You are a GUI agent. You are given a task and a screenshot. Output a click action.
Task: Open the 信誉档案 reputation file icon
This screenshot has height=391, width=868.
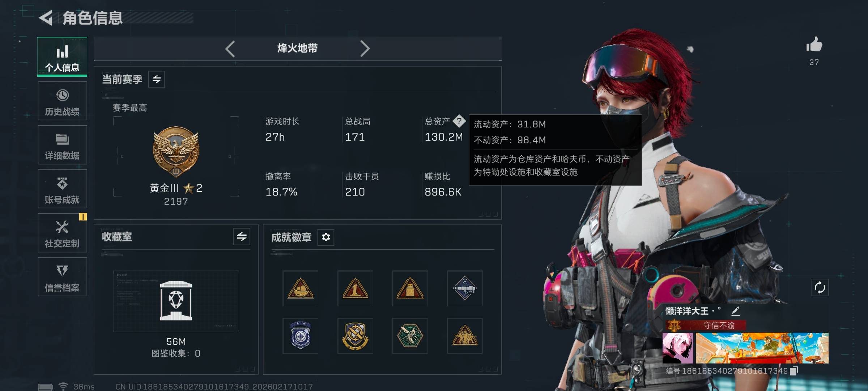[x=62, y=277]
